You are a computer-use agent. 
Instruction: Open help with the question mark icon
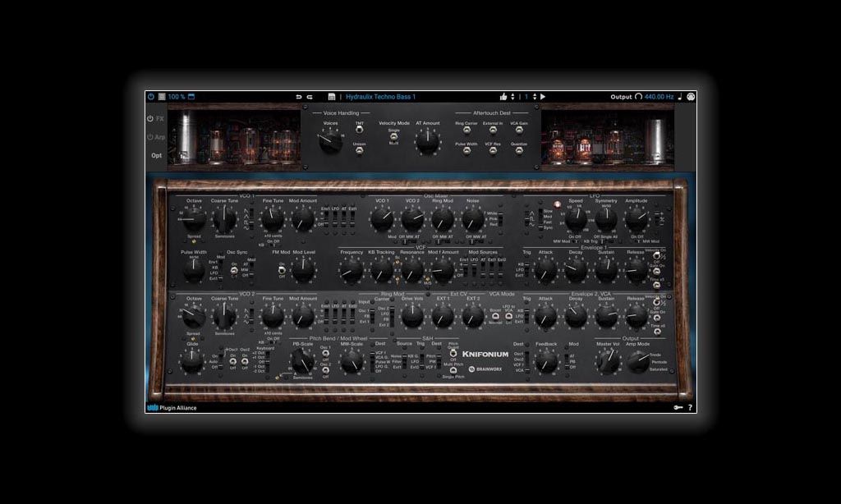point(690,407)
